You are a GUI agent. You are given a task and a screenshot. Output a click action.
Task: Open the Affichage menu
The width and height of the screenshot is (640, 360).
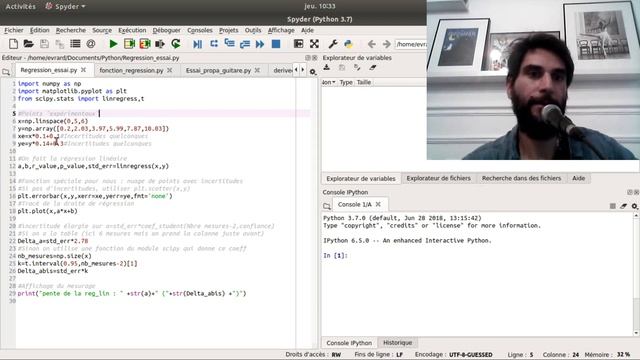click(281, 30)
